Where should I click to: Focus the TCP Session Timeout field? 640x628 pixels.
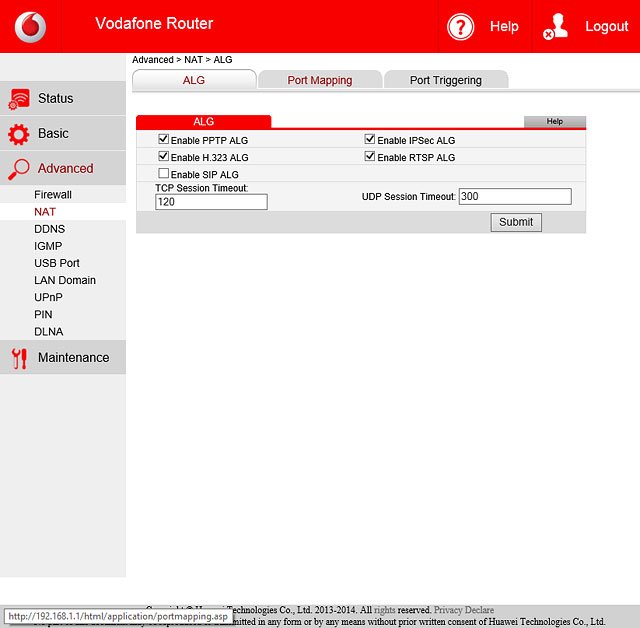[211, 202]
